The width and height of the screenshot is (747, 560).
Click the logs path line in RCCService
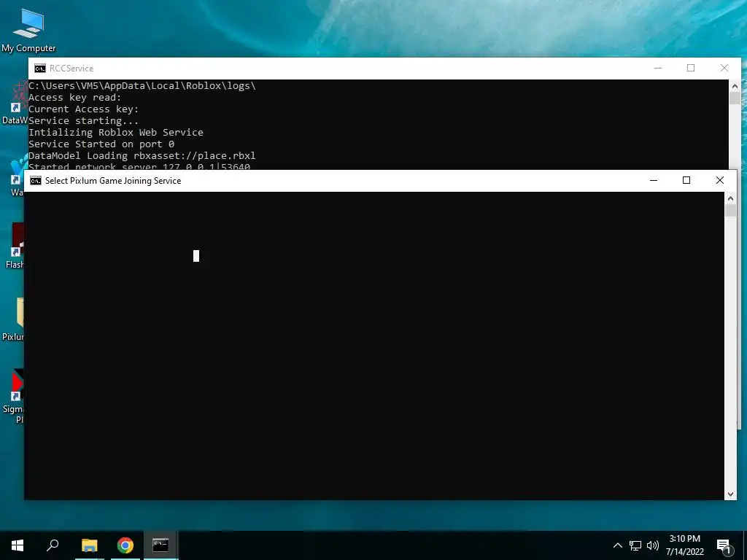(142, 86)
